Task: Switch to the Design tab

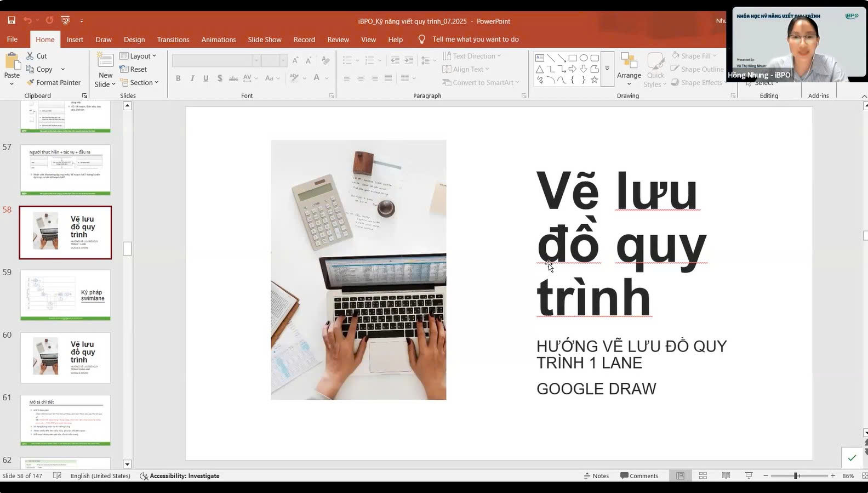Action: click(134, 39)
